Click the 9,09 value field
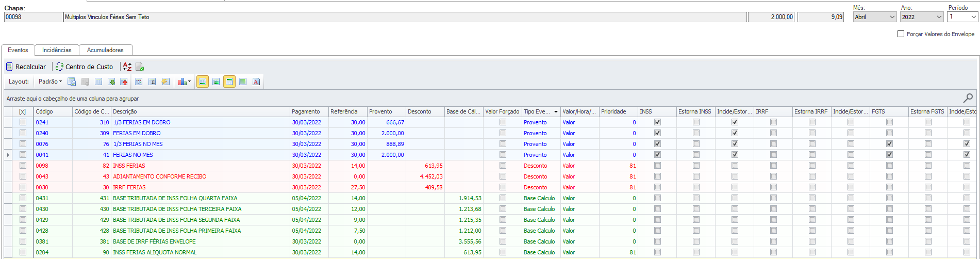The width and height of the screenshot is (980, 259). tap(821, 17)
